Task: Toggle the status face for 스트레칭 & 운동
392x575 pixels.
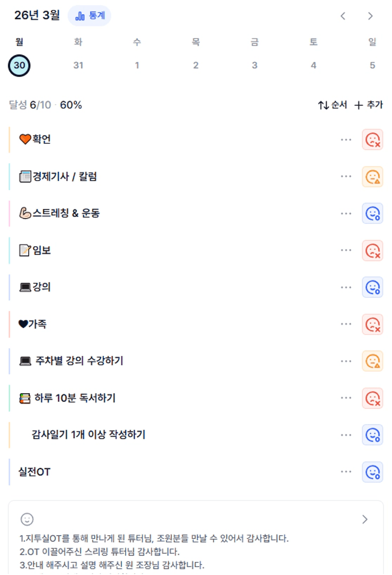Action: coord(373,213)
